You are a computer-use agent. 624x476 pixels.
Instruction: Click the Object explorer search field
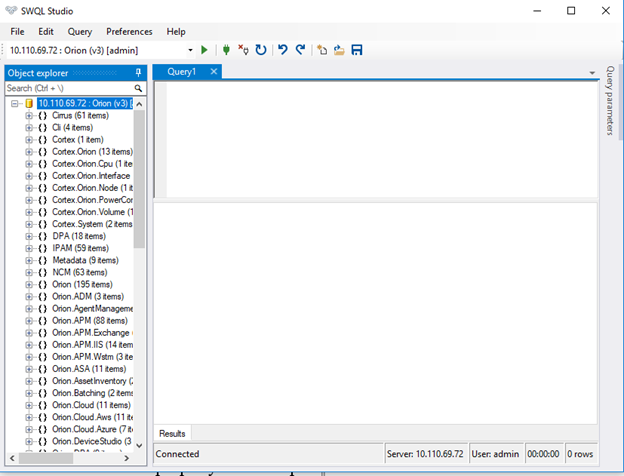(70, 88)
